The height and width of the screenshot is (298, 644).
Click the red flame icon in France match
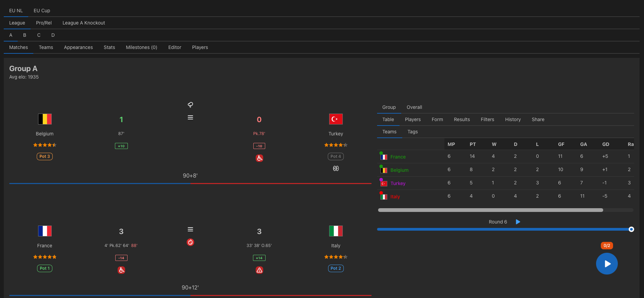[x=190, y=242]
